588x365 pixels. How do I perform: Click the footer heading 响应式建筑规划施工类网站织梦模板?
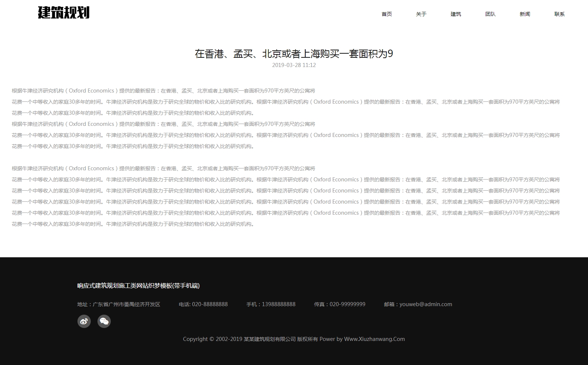click(138, 286)
